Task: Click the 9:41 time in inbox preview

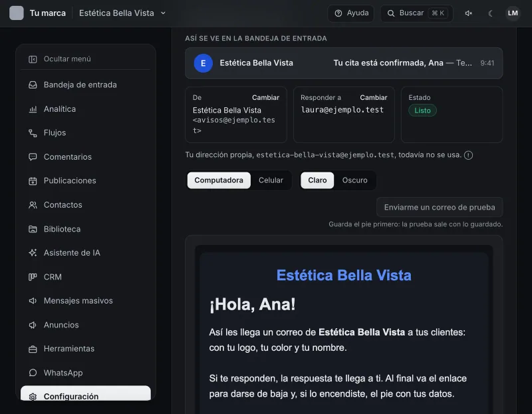Action: pyautogui.click(x=487, y=63)
